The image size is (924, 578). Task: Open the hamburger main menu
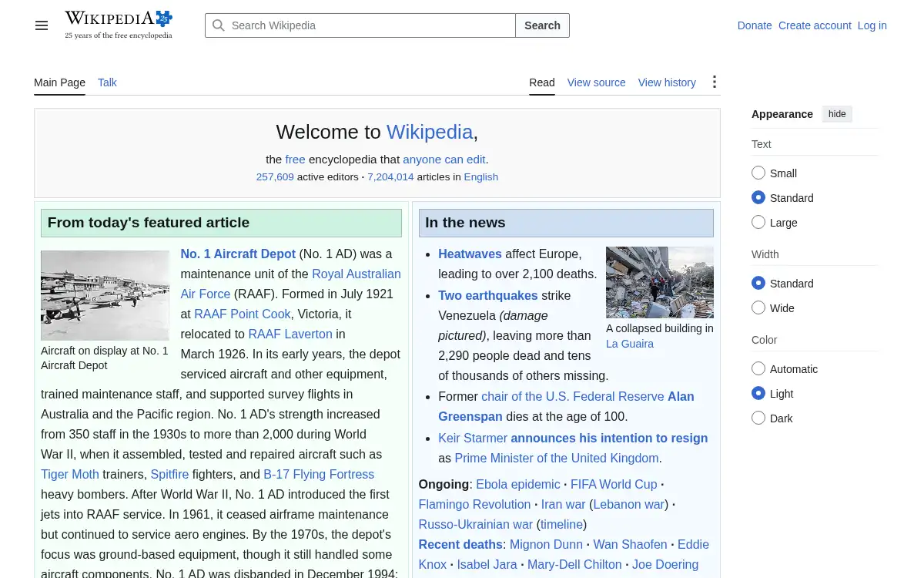click(x=42, y=25)
